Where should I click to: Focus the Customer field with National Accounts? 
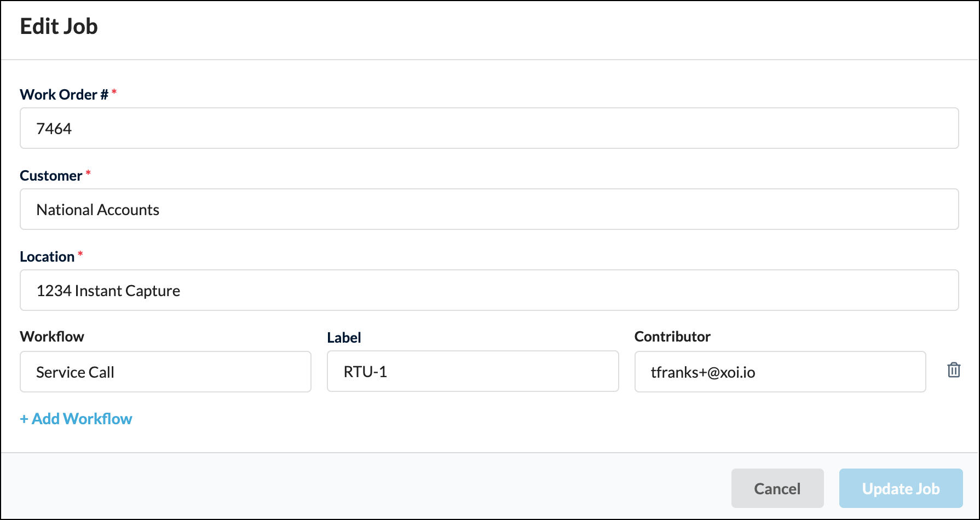click(x=489, y=210)
